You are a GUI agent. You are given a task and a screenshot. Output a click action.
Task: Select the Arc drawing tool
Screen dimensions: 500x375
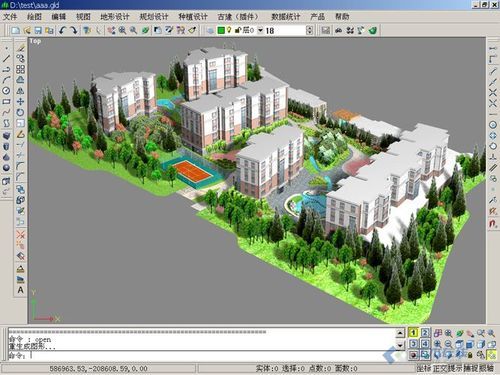pyautogui.click(x=6, y=80)
